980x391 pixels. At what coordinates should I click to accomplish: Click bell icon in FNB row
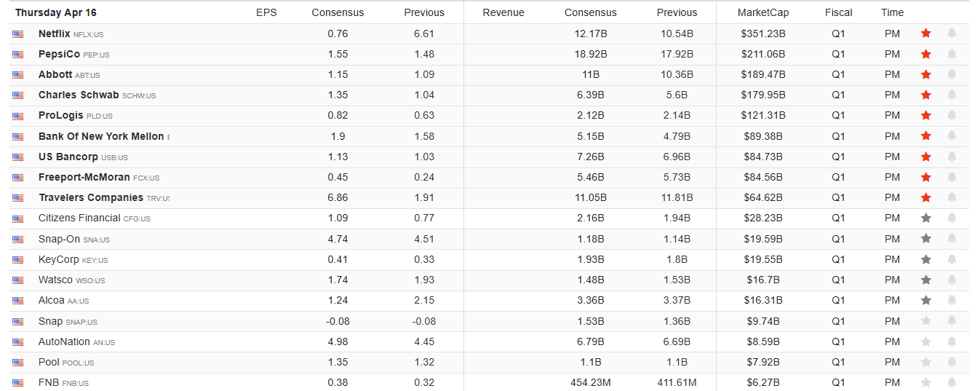coord(952,382)
